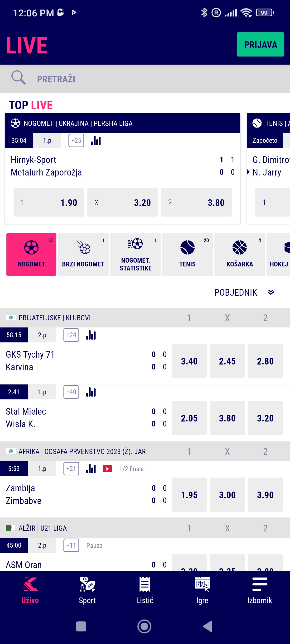Image resolution: width=290 pixels, height=644 pixels.
Task: Tap the search magnifier icon
Action: tap(18, 78)
